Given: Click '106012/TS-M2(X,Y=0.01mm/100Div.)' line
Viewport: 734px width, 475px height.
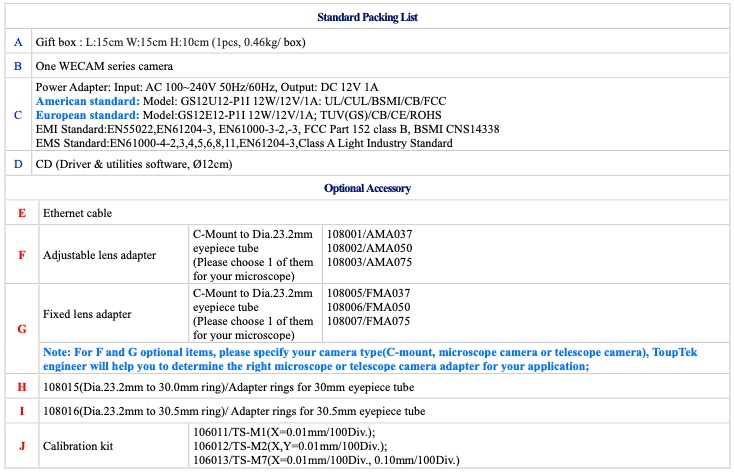Looking at the screenshot, I should pos(290,446).
